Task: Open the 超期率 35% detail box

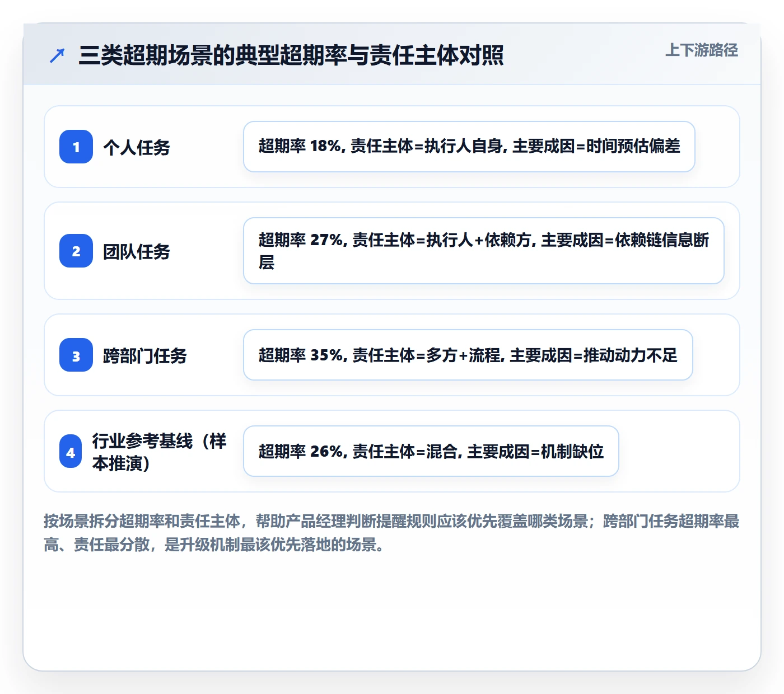Action: click(468, 355)
